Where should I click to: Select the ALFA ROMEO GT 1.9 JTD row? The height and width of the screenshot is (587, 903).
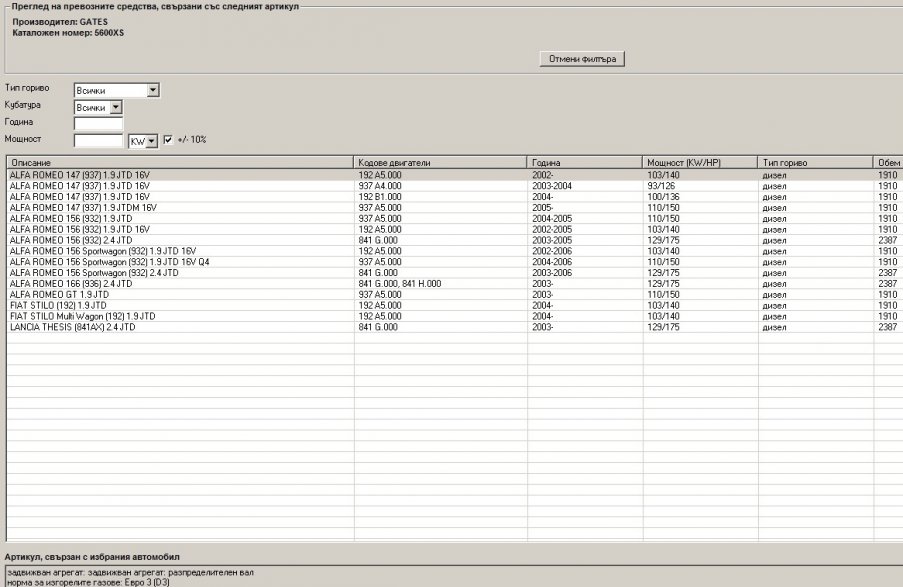click(180, 295)
